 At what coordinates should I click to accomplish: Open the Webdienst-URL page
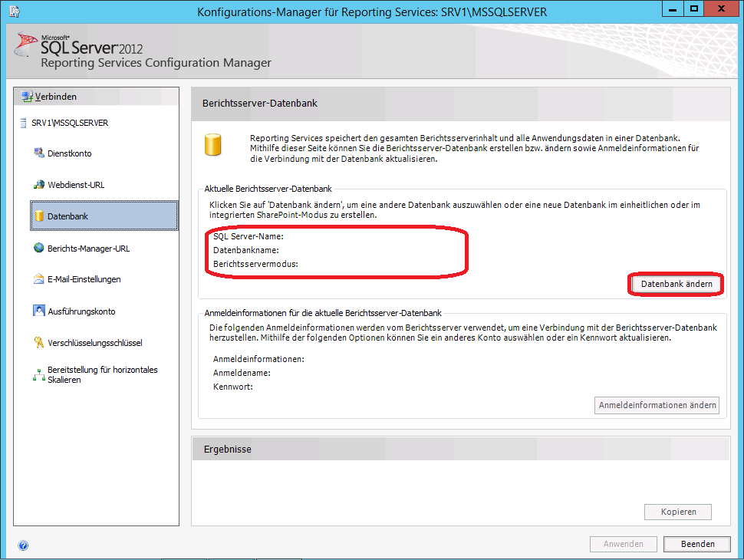[76, 185]
